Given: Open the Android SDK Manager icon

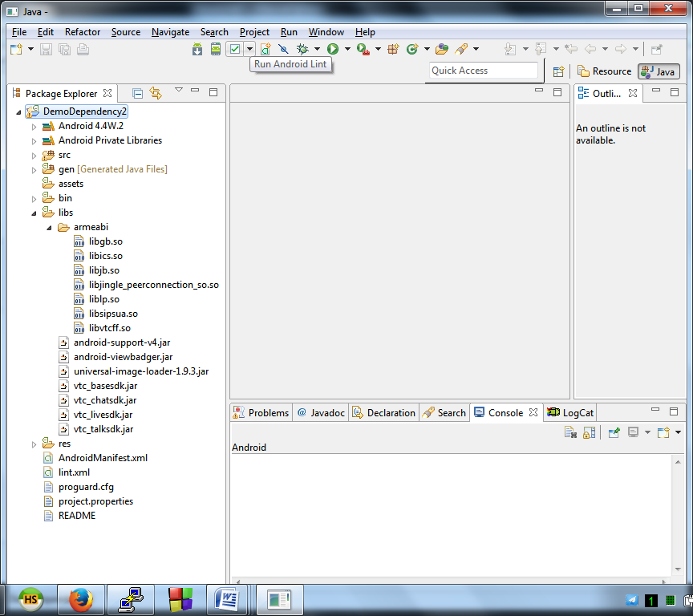Looking at the screenshot, I should point(198,50).
